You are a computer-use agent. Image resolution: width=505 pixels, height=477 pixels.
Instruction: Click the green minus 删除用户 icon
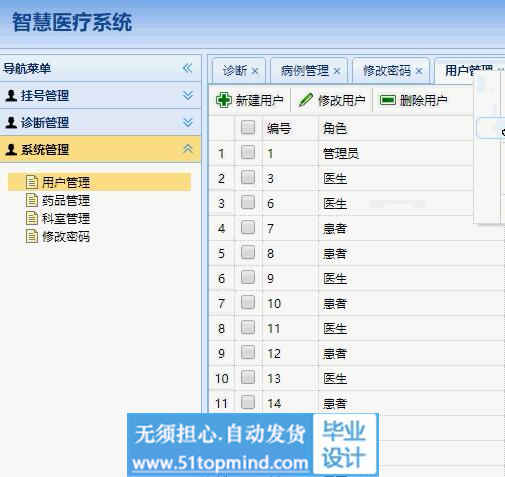coord(388,100)
